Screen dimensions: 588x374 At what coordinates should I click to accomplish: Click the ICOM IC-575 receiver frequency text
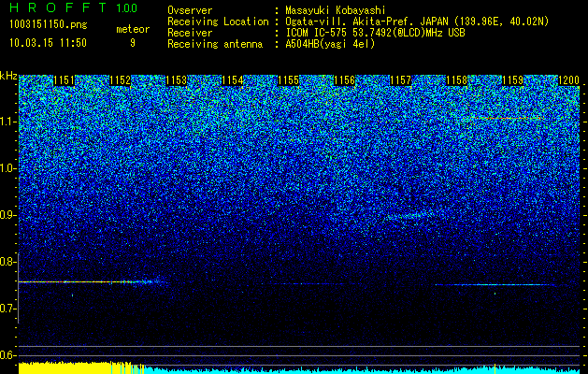pos(375,33)
